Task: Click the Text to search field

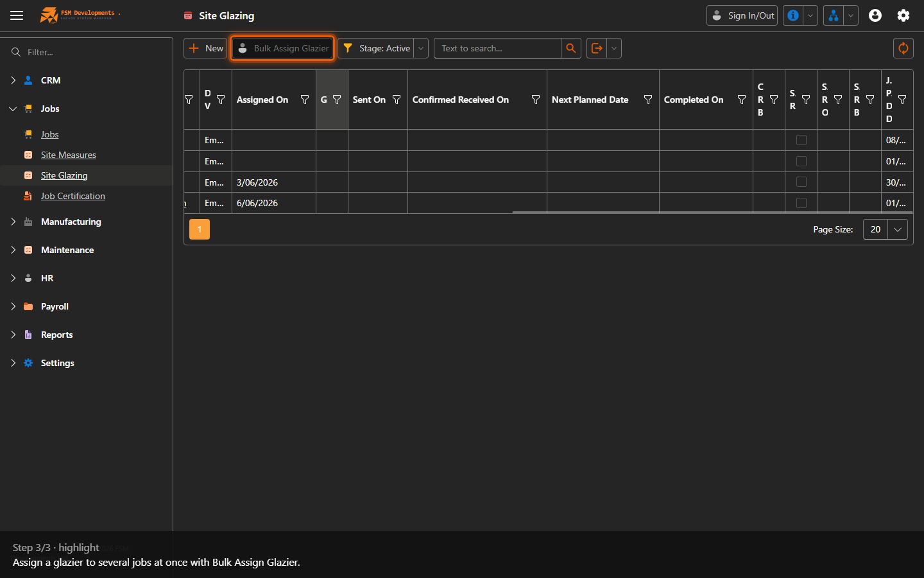Action: [x=497, y=48]
